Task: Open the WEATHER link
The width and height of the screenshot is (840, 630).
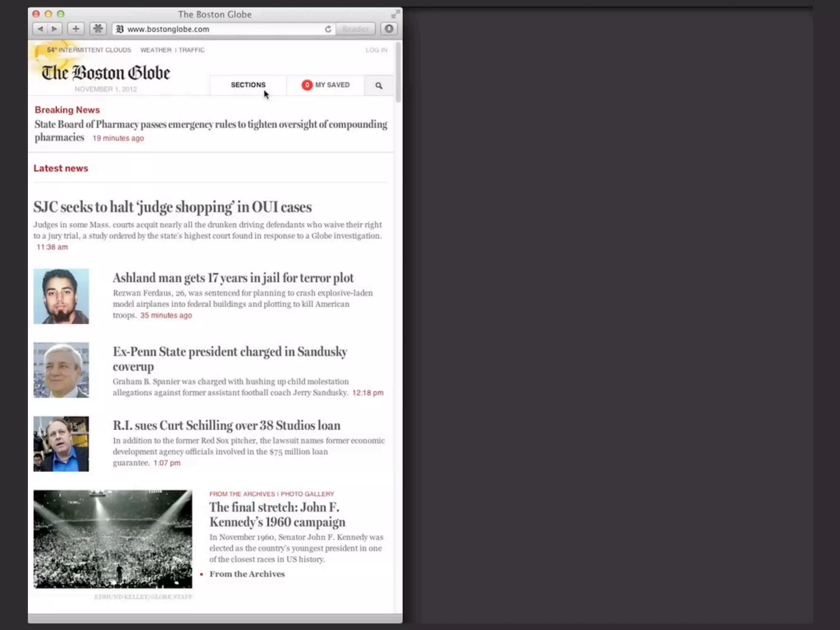Action: [155, 50]
